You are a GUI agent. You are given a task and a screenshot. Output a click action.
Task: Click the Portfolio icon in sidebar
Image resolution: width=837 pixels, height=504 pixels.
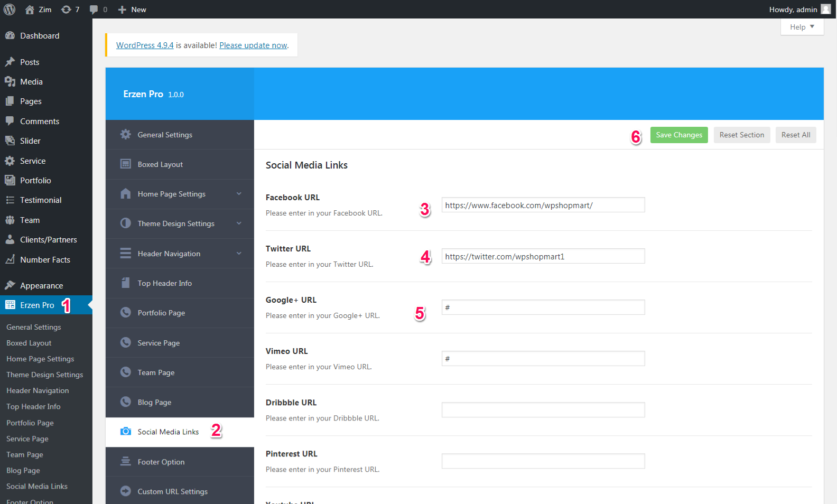point(10,180)
